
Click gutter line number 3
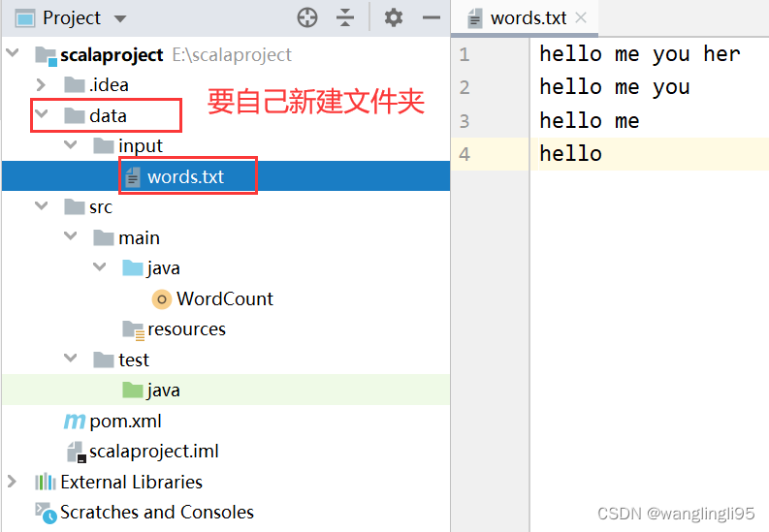[x=465, y=120]
